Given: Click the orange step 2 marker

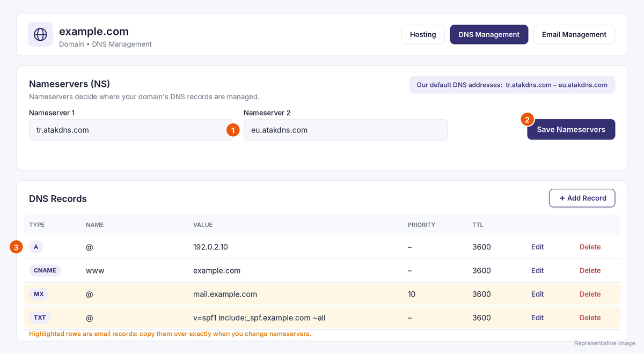Looking at the screenshot, I should pos(528,120).
